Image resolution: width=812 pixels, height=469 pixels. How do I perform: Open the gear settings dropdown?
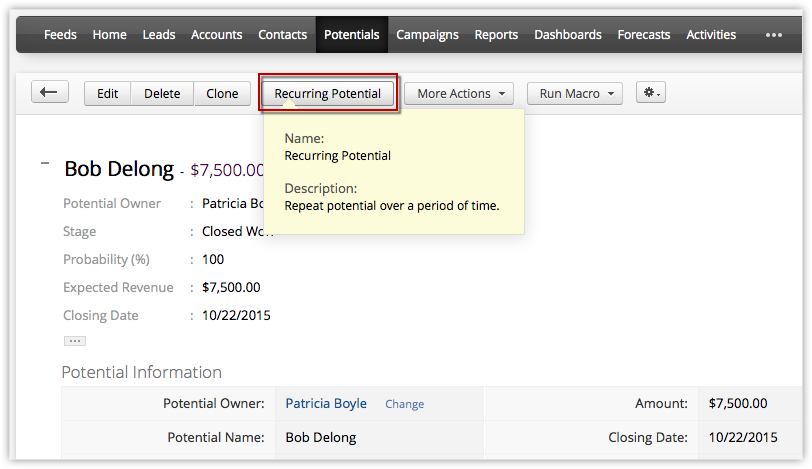653,93
